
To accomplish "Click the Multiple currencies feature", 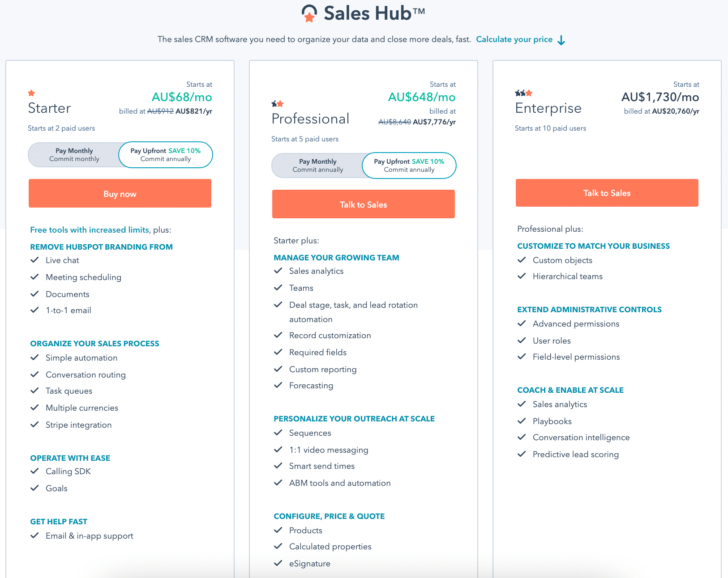I will 82,408.
